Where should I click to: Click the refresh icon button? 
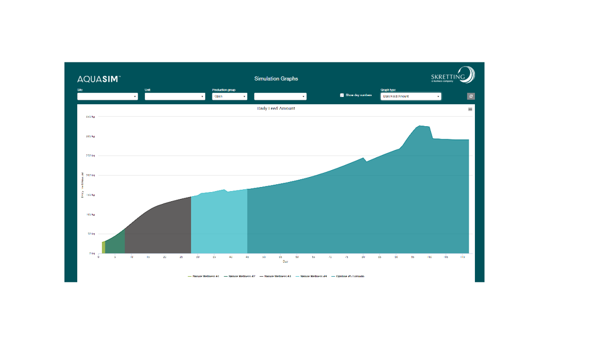tap(471, 96)
